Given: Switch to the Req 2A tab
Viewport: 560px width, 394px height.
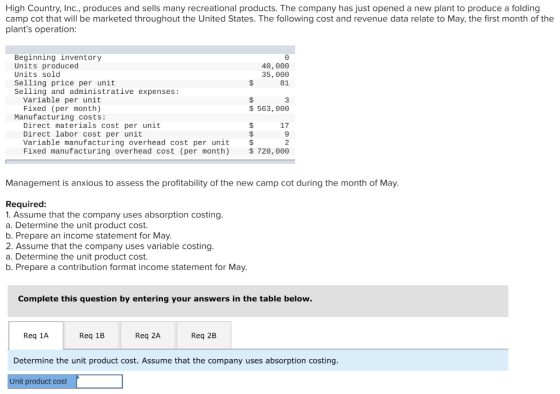Looking at the screenshot, I should click(x=148, y=335).
